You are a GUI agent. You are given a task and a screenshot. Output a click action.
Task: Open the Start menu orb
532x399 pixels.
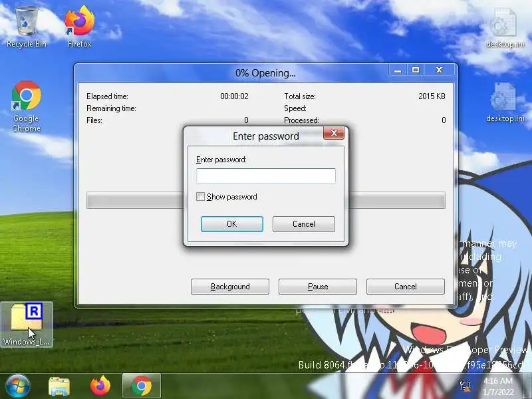pos(18,386)
